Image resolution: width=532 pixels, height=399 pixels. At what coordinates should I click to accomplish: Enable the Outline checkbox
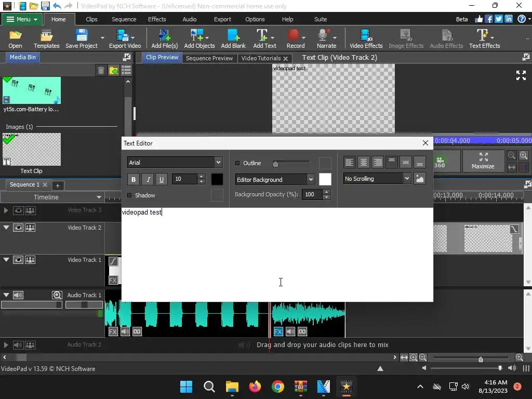237,163
